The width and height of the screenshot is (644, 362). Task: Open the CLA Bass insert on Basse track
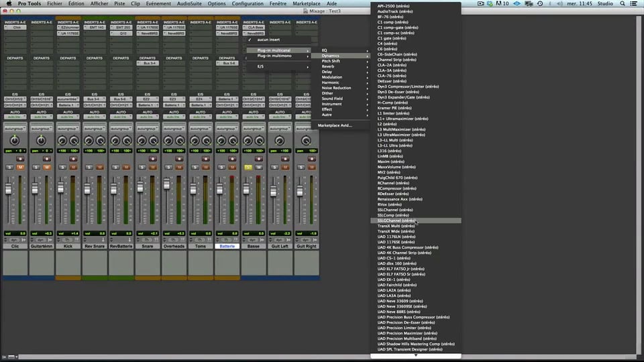tap(254, 27)
